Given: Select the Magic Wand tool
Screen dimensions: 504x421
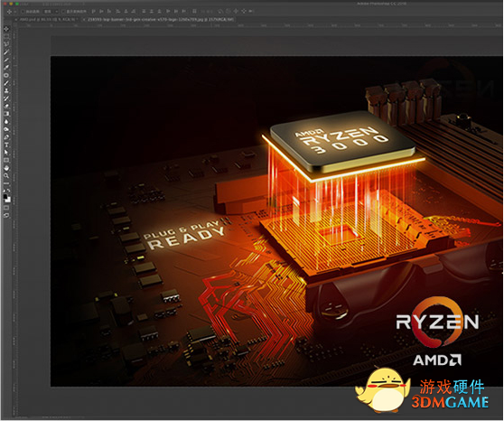Looking at the screenshot, I should [x=6, y=51].
